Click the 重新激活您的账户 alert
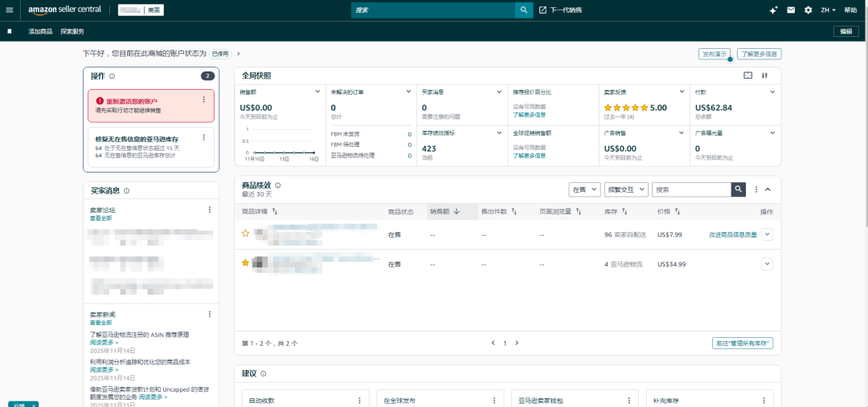868x407 pixels. click(151, 106)
